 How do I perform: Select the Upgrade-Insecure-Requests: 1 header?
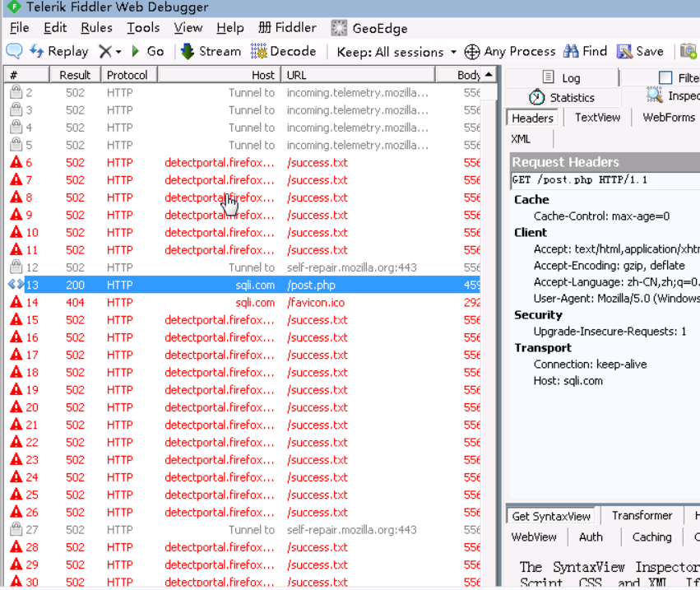[x=610, y=332]
